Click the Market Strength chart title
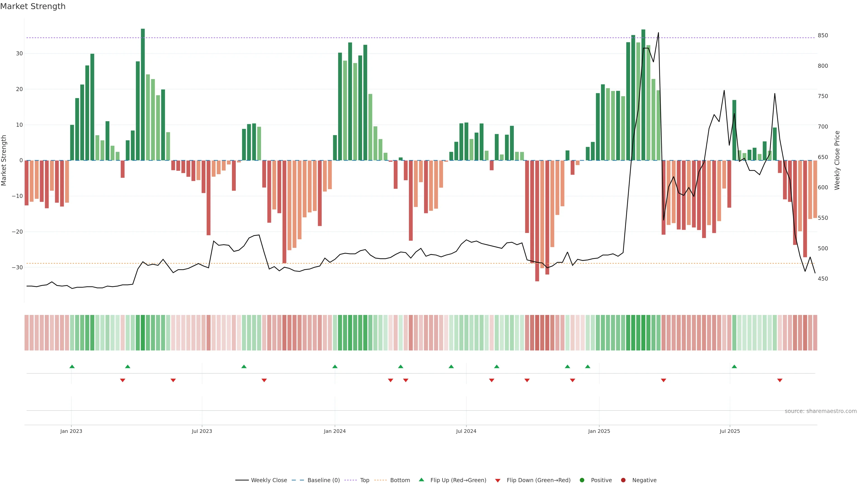 point(33,6)
